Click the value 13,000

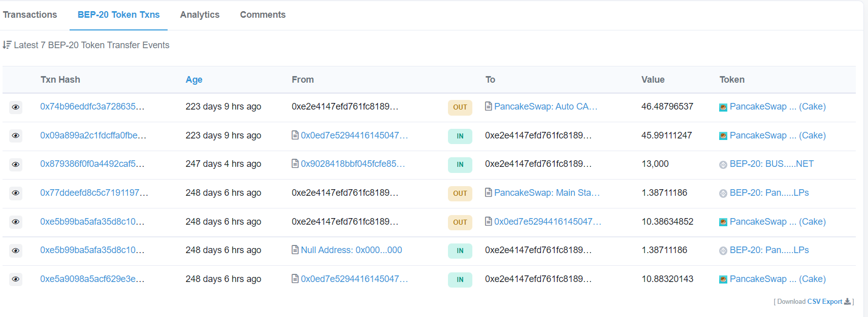click(x=655, y=164)
